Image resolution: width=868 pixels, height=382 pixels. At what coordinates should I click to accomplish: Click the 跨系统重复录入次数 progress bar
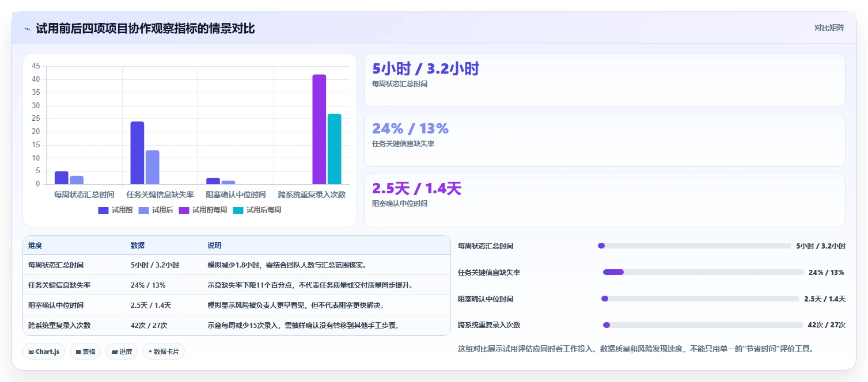pyautogui.click(x=703, y=325)
